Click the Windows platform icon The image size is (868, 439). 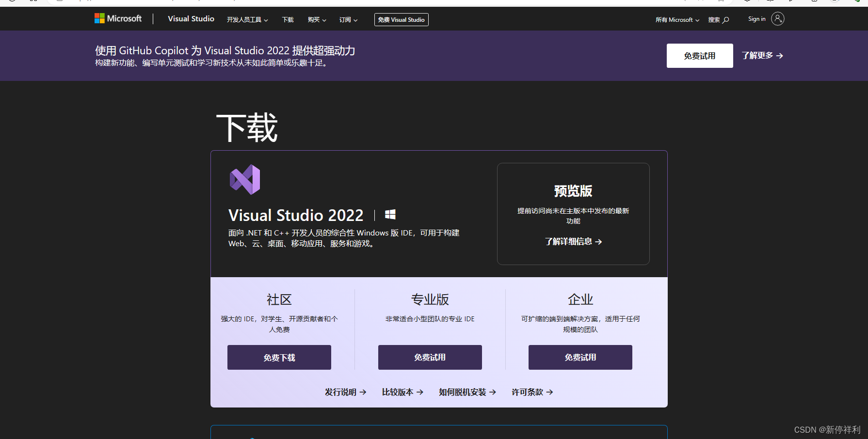click(390, 215)
